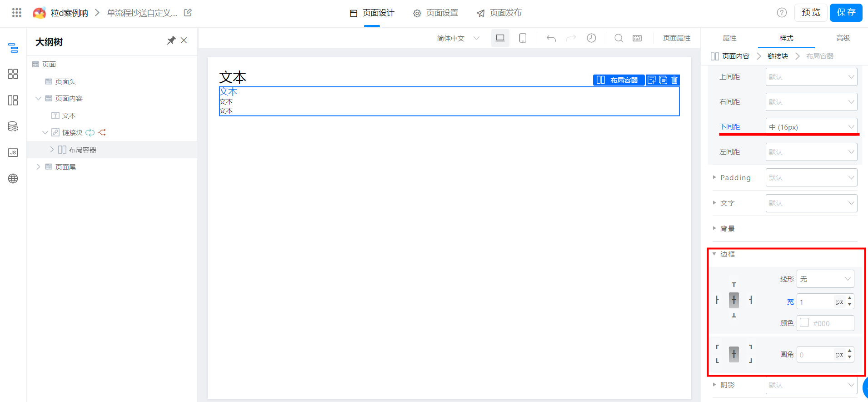The image size is (868, 402).
Task: Open the 属性 tab
Action: (x=729, y=38)
